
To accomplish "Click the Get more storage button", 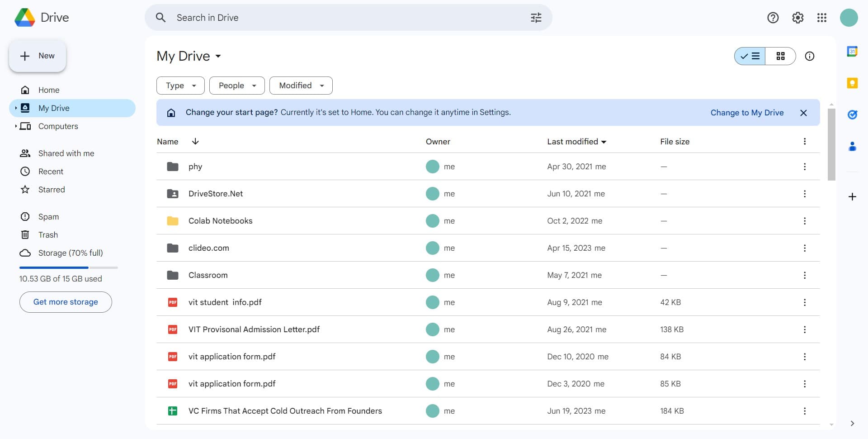I will click(66, 302).
